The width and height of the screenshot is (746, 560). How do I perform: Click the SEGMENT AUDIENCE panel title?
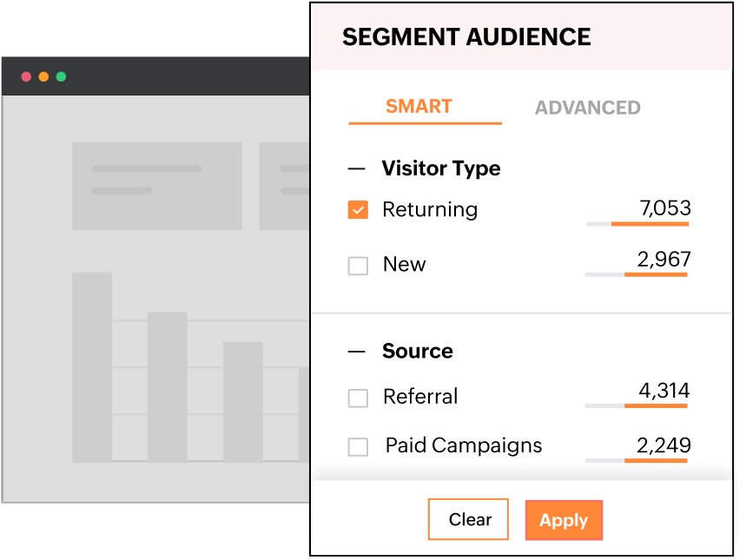466,37
